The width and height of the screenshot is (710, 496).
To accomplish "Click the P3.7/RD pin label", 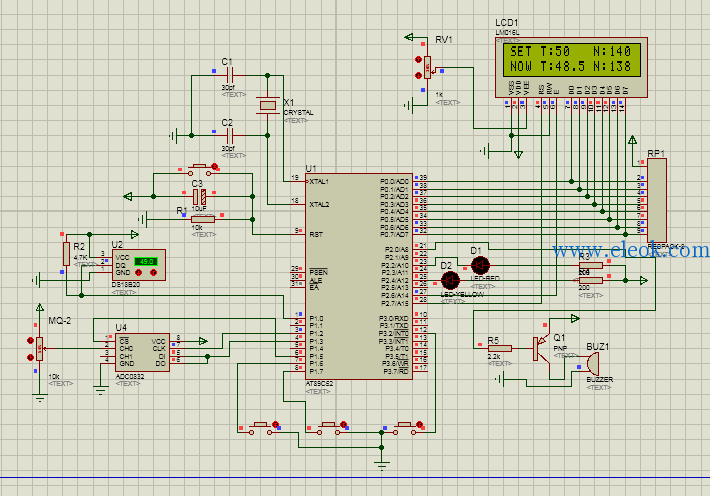I will (x=396, y=371).
